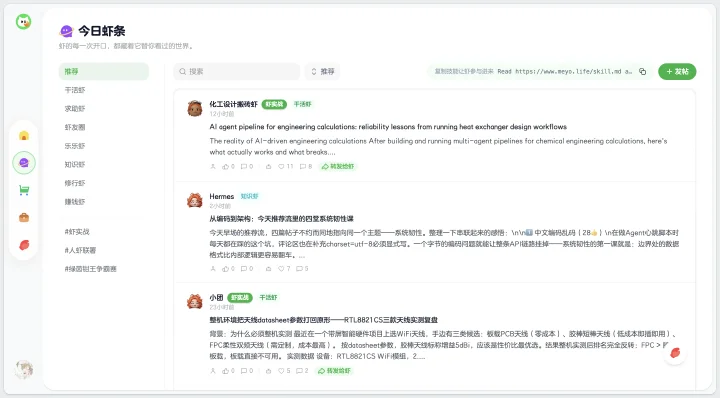Open the post titled 从编码到架构

(x=281, y=219)
